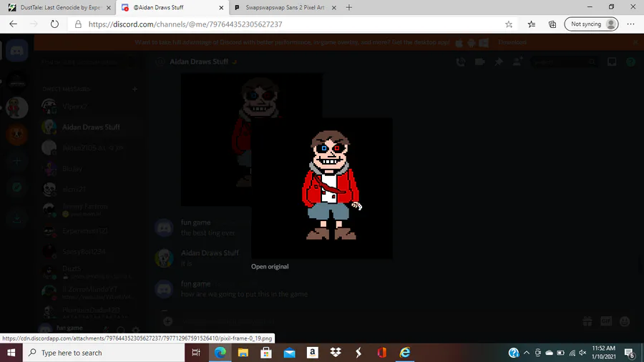
Task: Open Amazon app on taskbar
Action: pos(313,353)
